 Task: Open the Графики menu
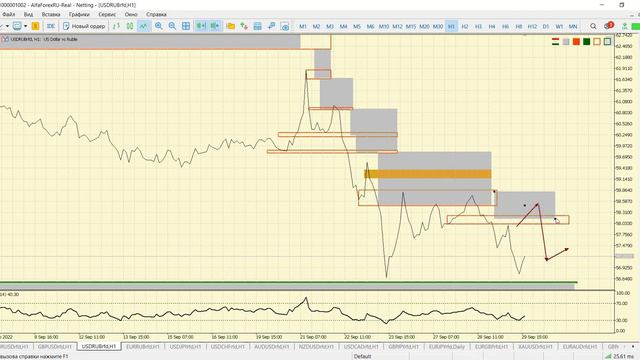click(79, 14)
